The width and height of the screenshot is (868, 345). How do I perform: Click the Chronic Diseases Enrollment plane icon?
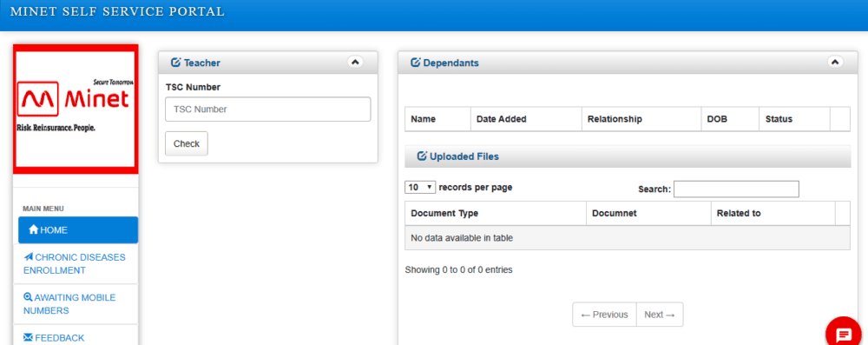[x=29, y=257]
